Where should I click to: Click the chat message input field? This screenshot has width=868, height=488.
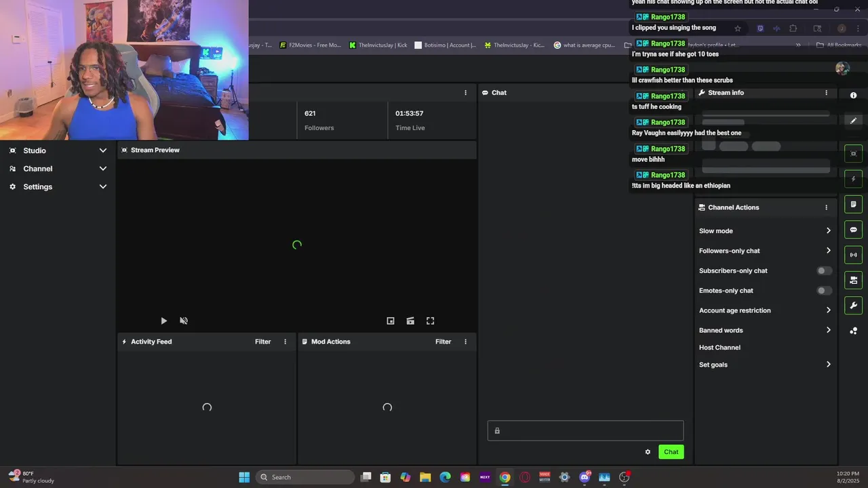point(585,430)
